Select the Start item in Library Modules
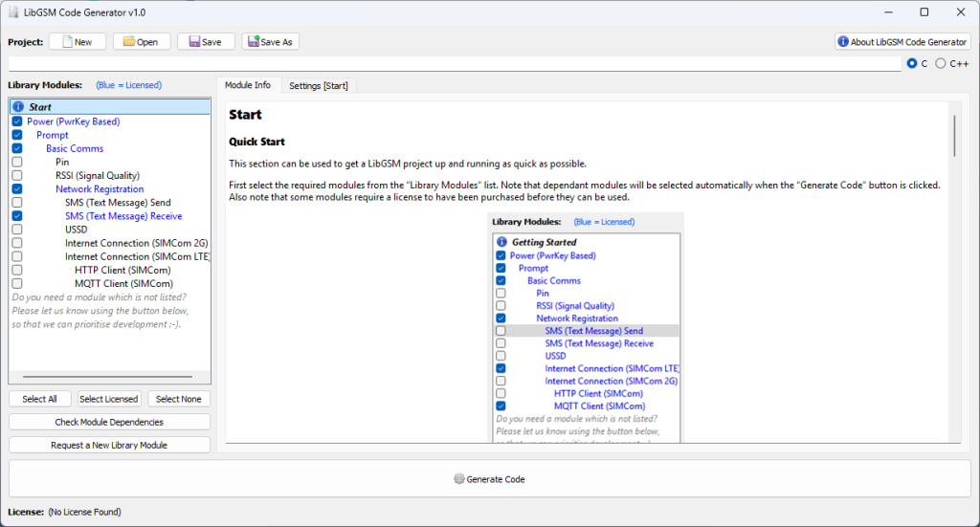 point(110,107)
